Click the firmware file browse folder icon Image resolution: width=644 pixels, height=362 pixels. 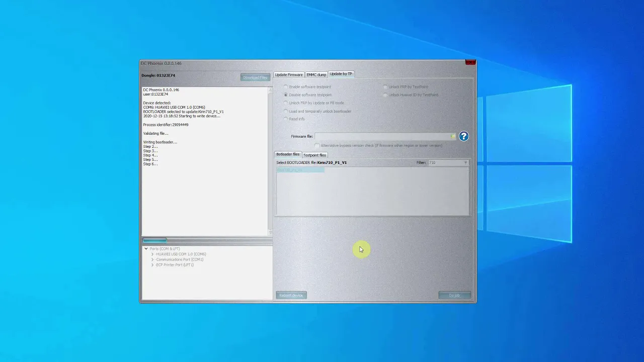(x=453, y=136)
